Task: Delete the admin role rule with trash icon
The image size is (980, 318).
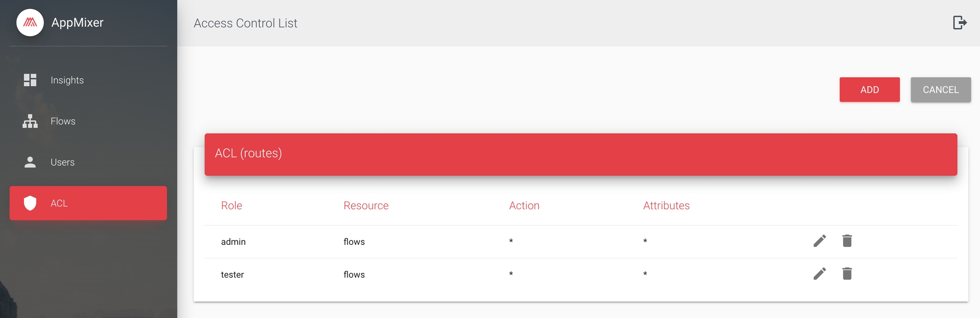Action: click(x=847, y=241)
